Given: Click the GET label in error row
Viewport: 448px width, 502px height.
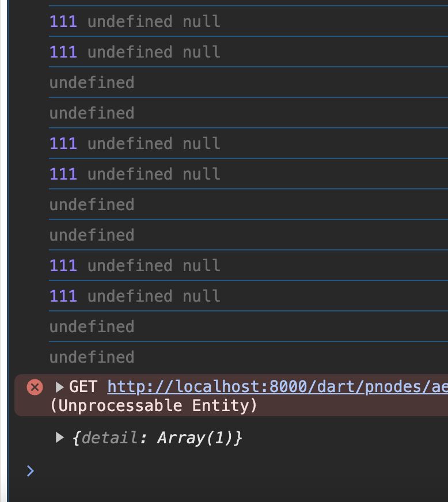Looking at the screenshot, I should coord(83,387).
